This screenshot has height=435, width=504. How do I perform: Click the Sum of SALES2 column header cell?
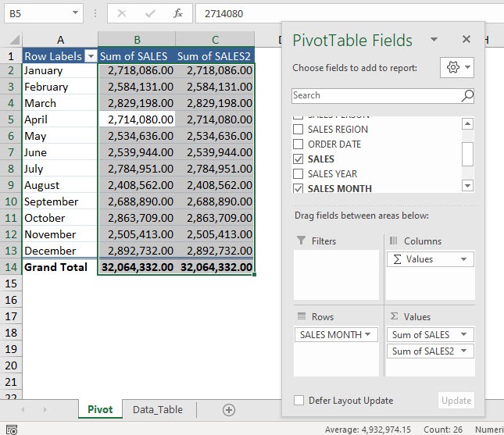[x=215, y=56]
